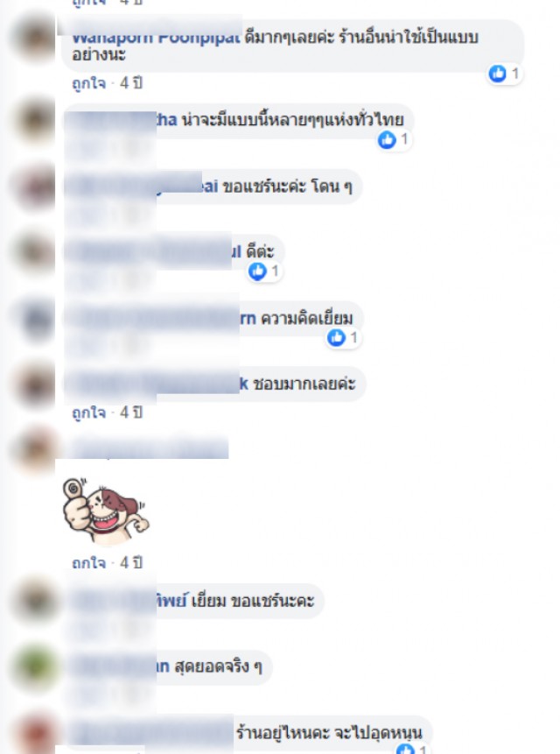Click ถูกใจ under 'ชอบมากเลยค่ะ' comment
560x754 pixels.
pyautogui.click(x=89, y=412)
